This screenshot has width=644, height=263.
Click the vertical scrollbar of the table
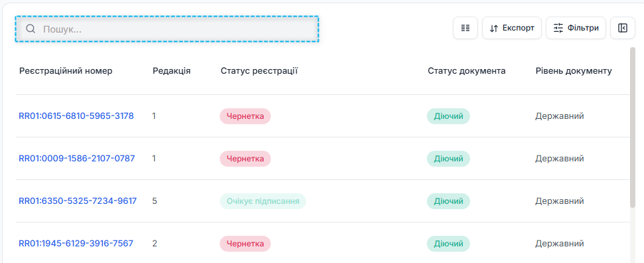[x=633, y=128]
